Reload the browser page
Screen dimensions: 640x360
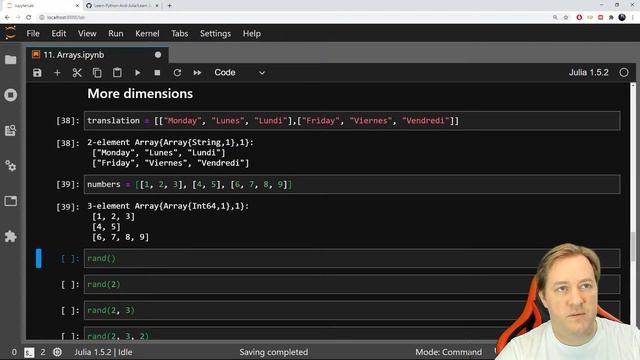[x=29, y=17]
